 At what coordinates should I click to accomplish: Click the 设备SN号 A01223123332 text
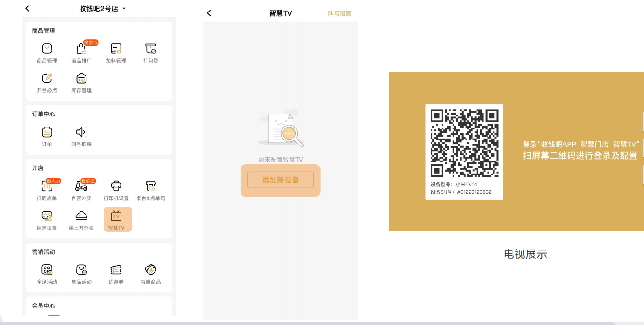click(461, 192)
